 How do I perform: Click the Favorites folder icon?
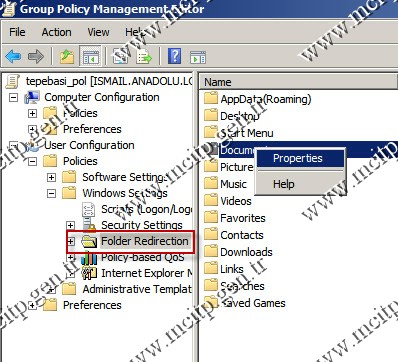pos(211,218)
